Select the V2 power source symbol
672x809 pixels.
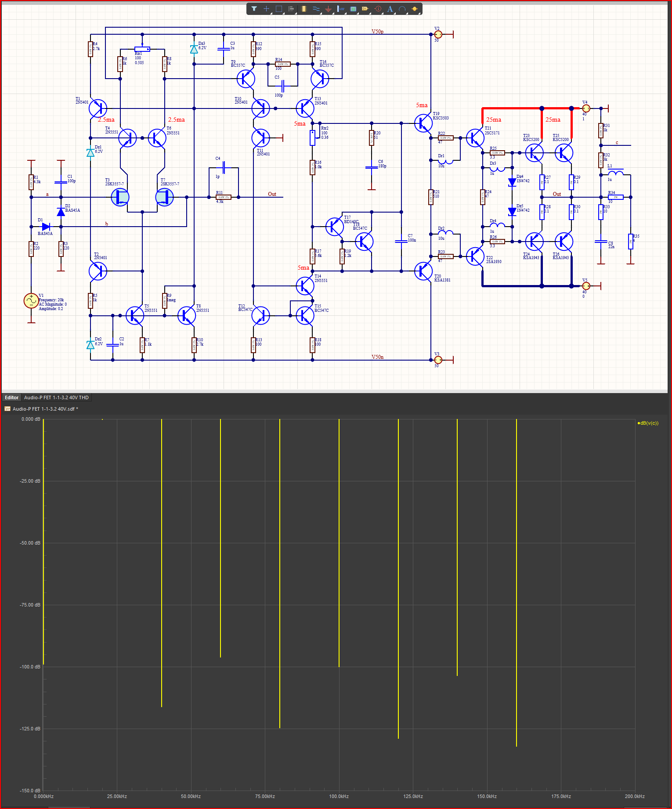click(438, 34)
